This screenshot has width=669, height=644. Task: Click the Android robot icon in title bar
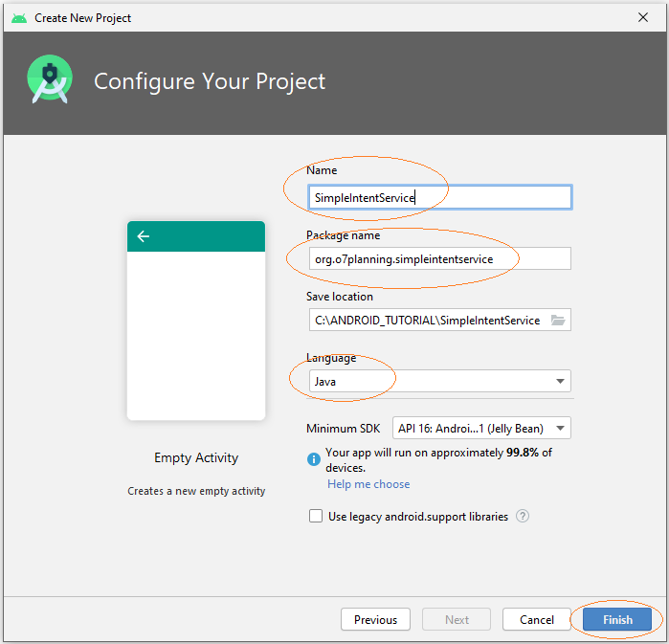click(19, 18)
